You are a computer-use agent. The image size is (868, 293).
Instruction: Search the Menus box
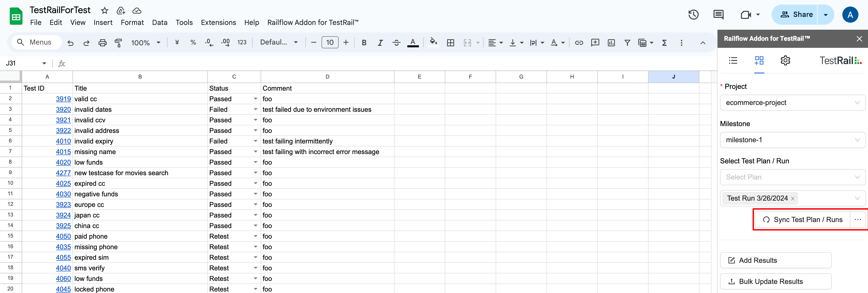tap(37, 42)
